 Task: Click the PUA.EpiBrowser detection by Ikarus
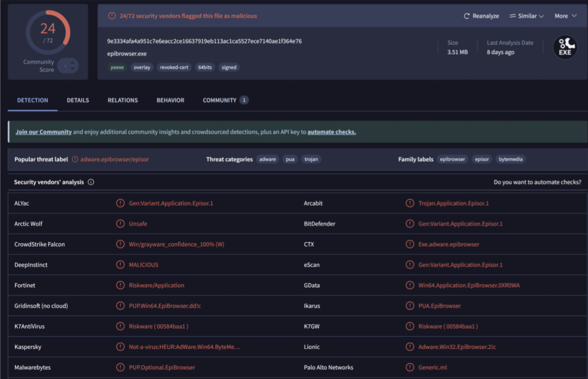tap(440, 306)
